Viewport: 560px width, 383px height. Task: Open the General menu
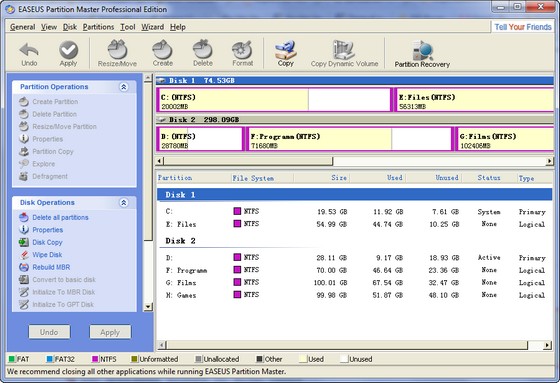22,27
